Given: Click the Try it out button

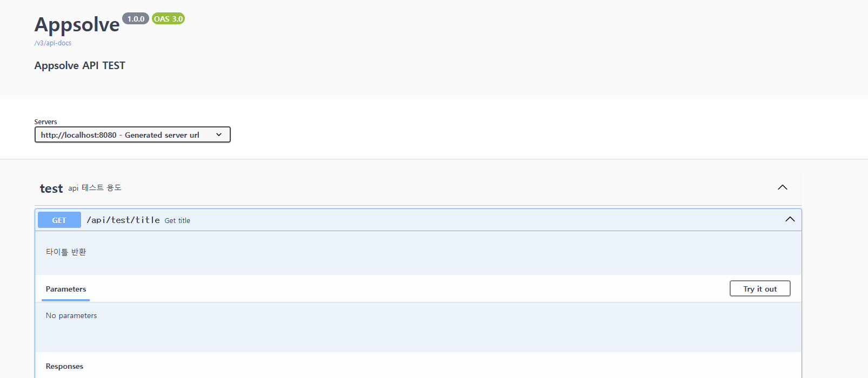Looking at the screenshot, I should 760,289.
